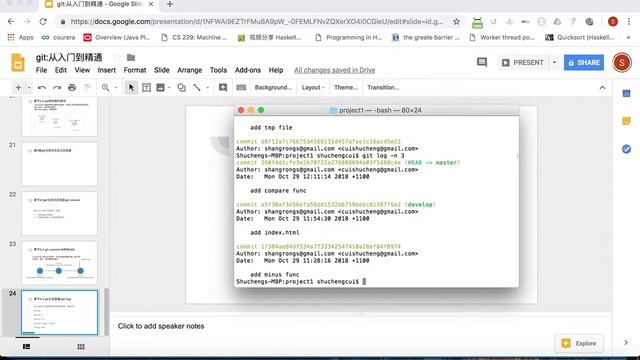The width and height of the screenshot is (640, 360).
Task: Open the Layout dropdown
Action: (313, 87)
